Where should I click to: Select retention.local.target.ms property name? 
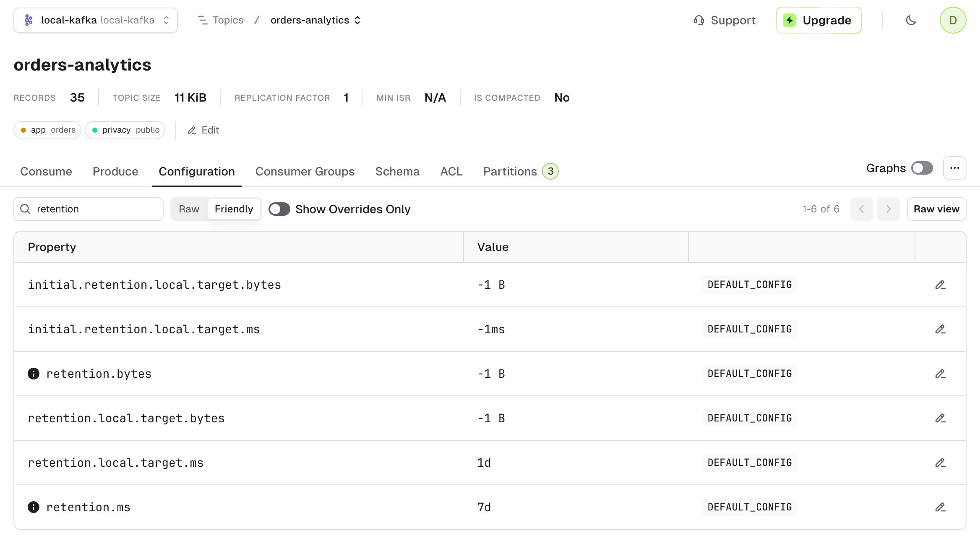[x=116, y=463]
